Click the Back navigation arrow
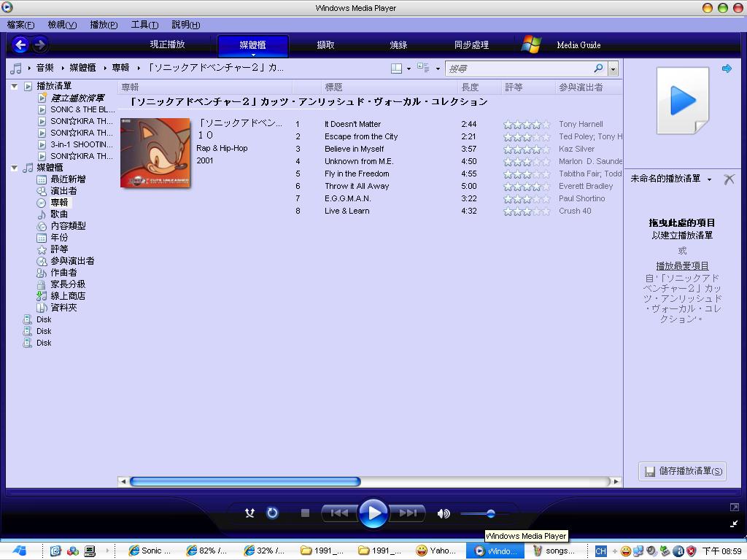Image resolution: width=747 pixels, height=560 pixels. [x=20, y=45]
